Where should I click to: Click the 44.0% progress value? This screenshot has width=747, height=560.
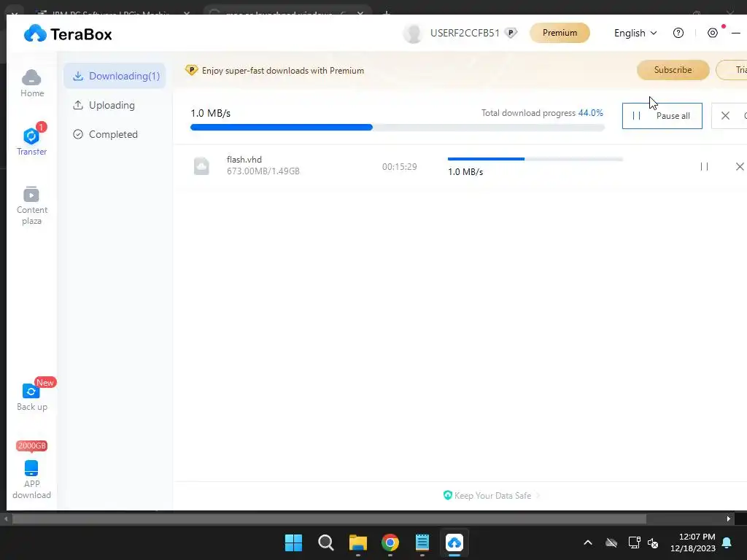[590, 113]
